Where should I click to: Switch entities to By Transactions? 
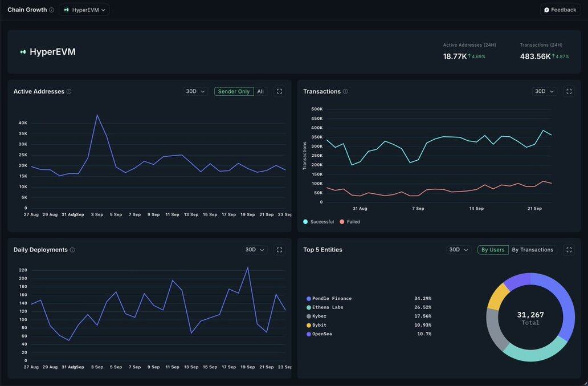point(533,250)
